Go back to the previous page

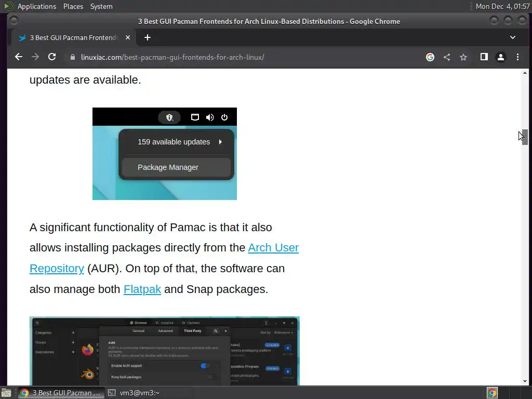[19, 57]
